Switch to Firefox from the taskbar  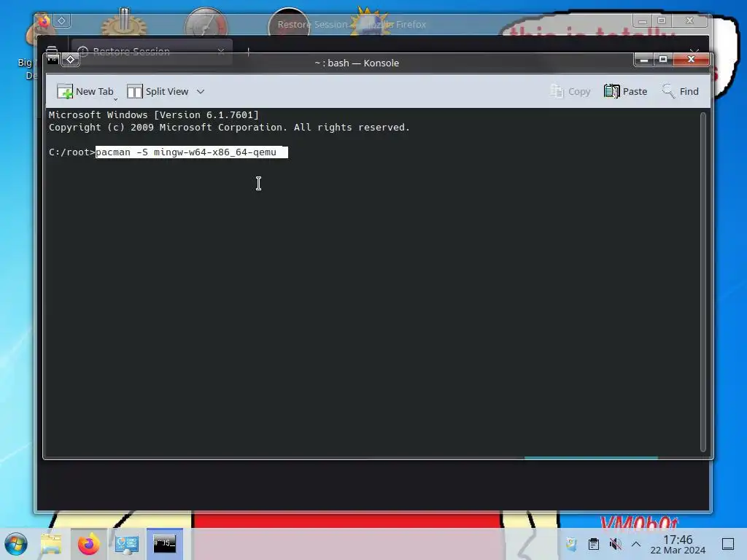point(88,544)
